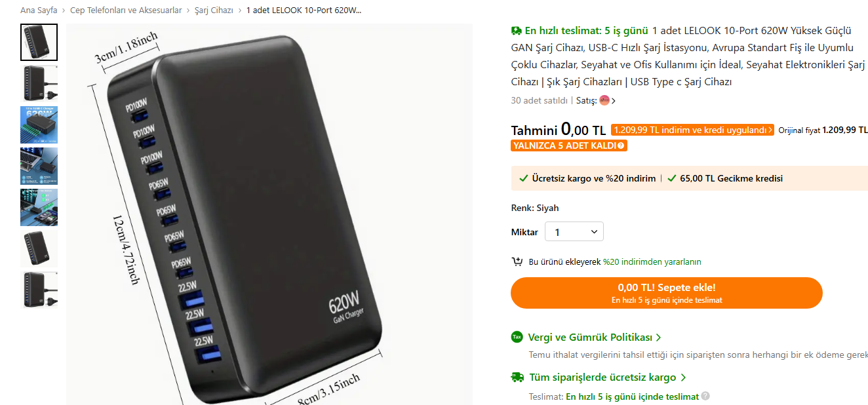The image size is (868, 405).
Task: Click the question mark icon on YALNIZCA 5 ADET KALDI
Action: click(x=621, y=145)
